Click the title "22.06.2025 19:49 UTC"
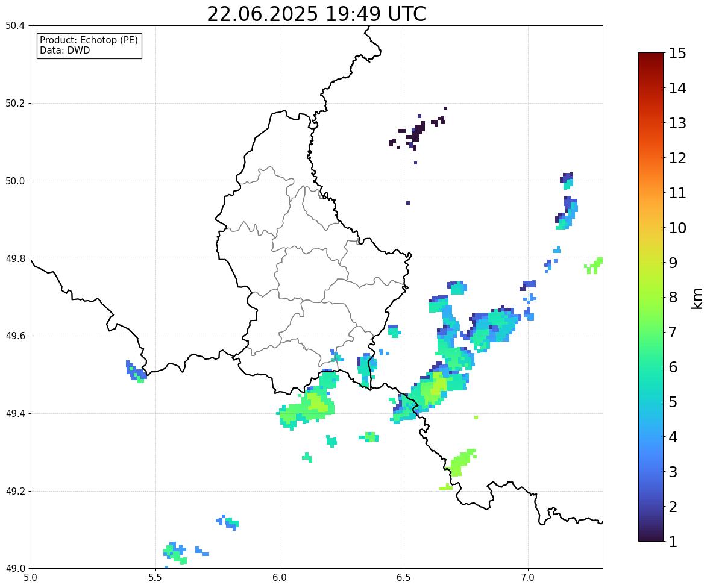 tap(316, 14)
